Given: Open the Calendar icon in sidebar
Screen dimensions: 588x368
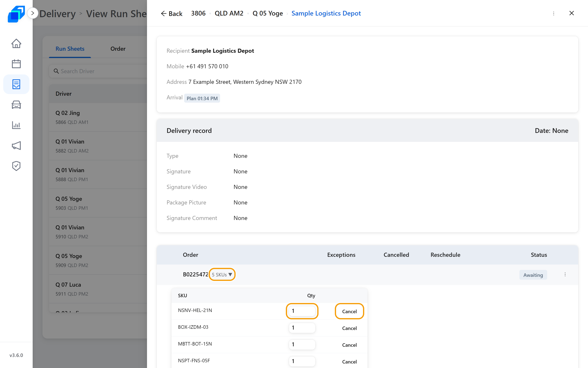Looking at the screenshot, I should [16, 64].
